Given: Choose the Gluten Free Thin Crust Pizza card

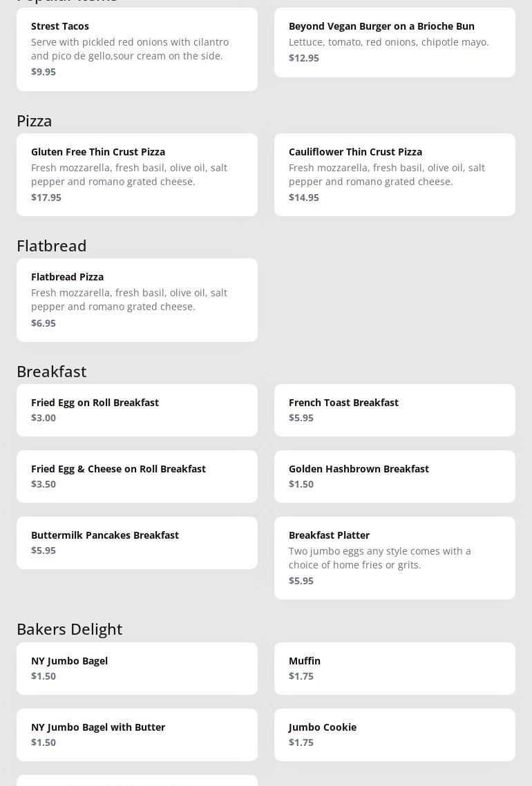Looking at the screenshot, I should pyautogui.click(x=137, y=175).
